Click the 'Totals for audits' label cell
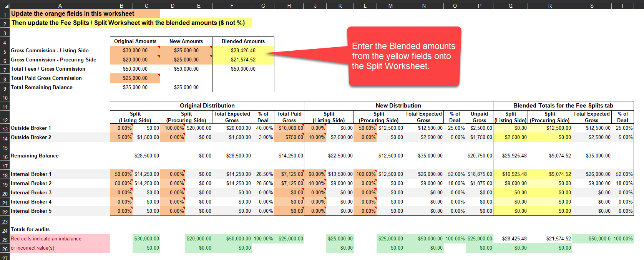The width and height of the screenshot is (644, 260). click(x=31, y=230)
